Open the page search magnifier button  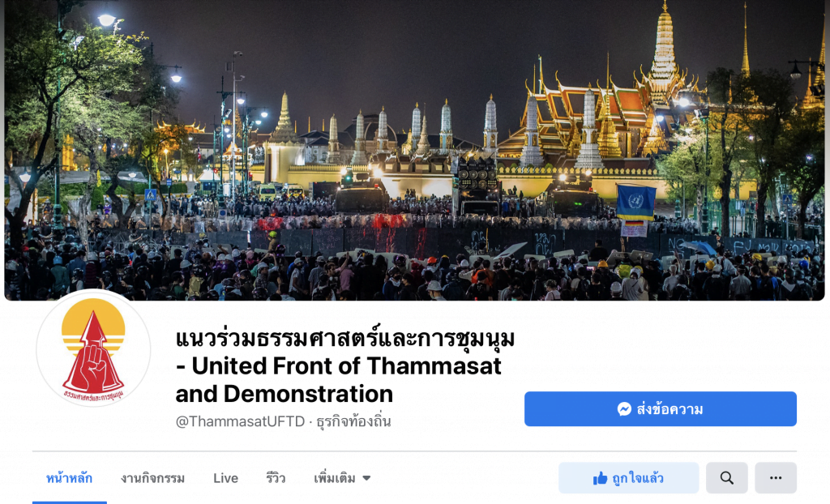tap(727, 478)
